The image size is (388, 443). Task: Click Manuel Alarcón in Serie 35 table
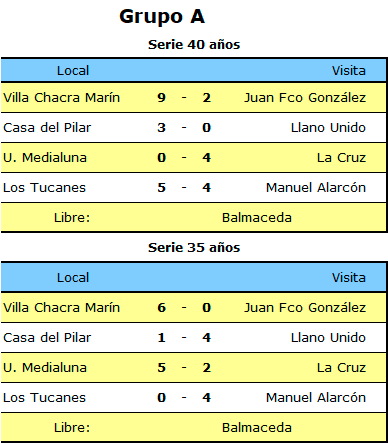316,398
